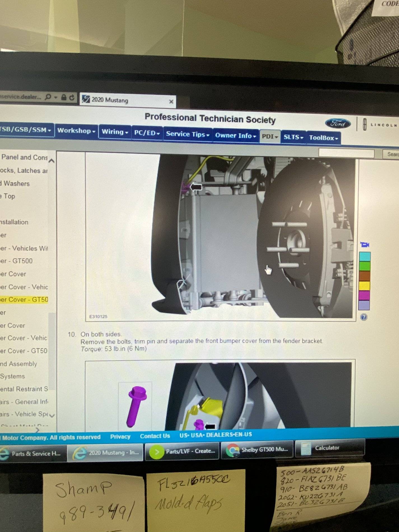Click the 'e Top' sidebar item

[8, 196]
